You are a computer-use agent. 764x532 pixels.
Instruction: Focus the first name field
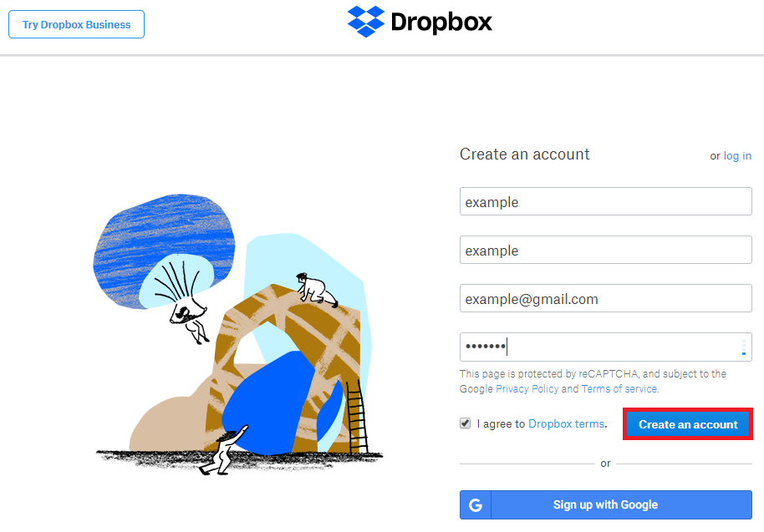coord(606,201)
